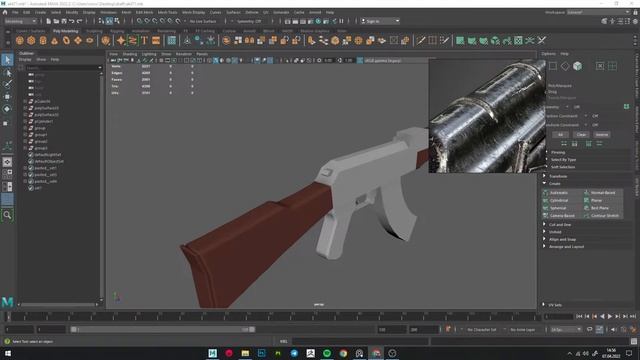
Task: Click the New Scene icon in status line
Action: pos(49,21)
